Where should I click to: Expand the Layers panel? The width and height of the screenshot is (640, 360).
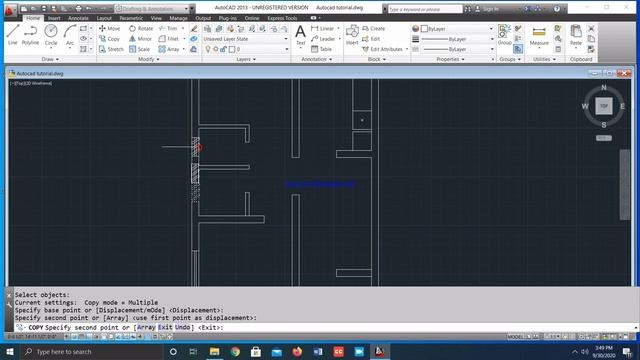pos(246,59)
